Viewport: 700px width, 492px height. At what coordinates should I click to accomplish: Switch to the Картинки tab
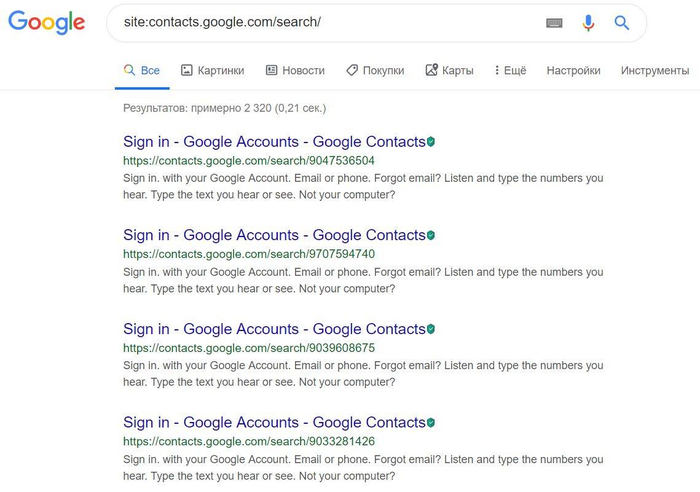tap(212, 71)
